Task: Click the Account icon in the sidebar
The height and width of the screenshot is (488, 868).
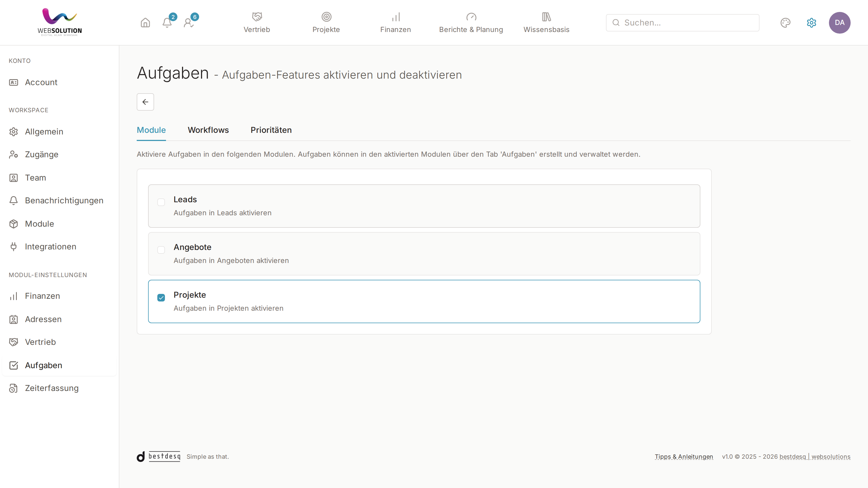Action: pos(14,82)
